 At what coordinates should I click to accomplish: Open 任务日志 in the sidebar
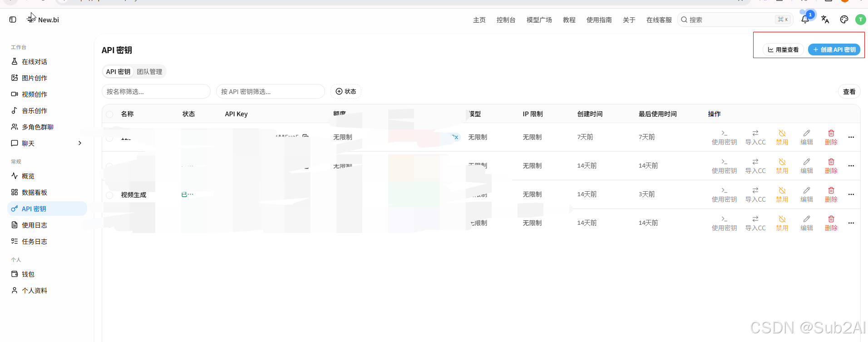(47, 242)
